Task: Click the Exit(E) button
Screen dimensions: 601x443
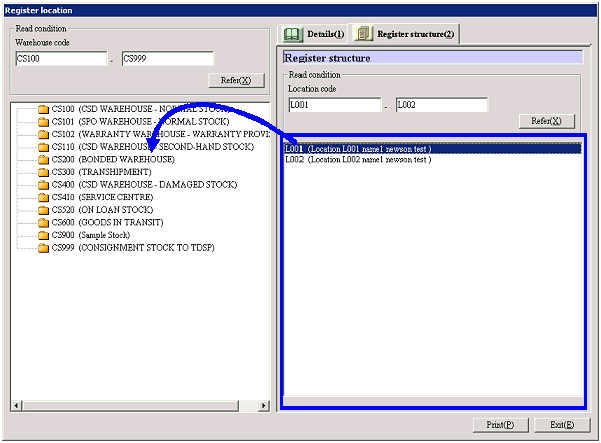Action: coord(560,425)
